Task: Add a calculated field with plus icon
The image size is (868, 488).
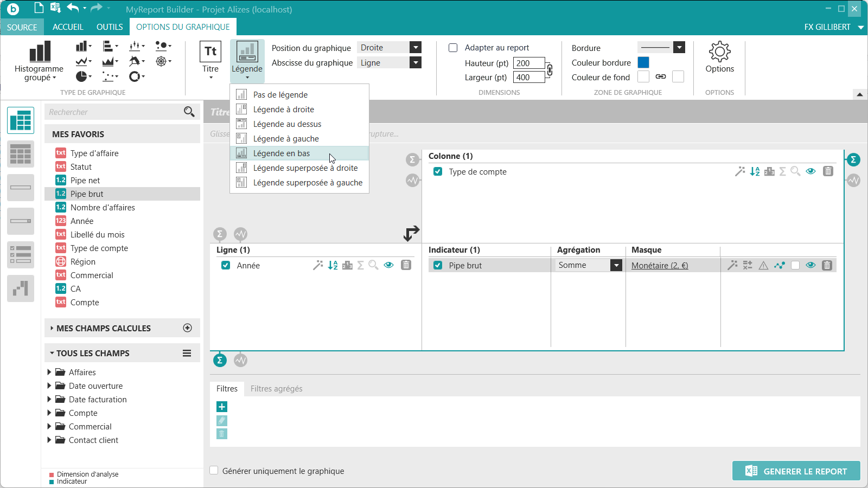Action: pos(188,328)
